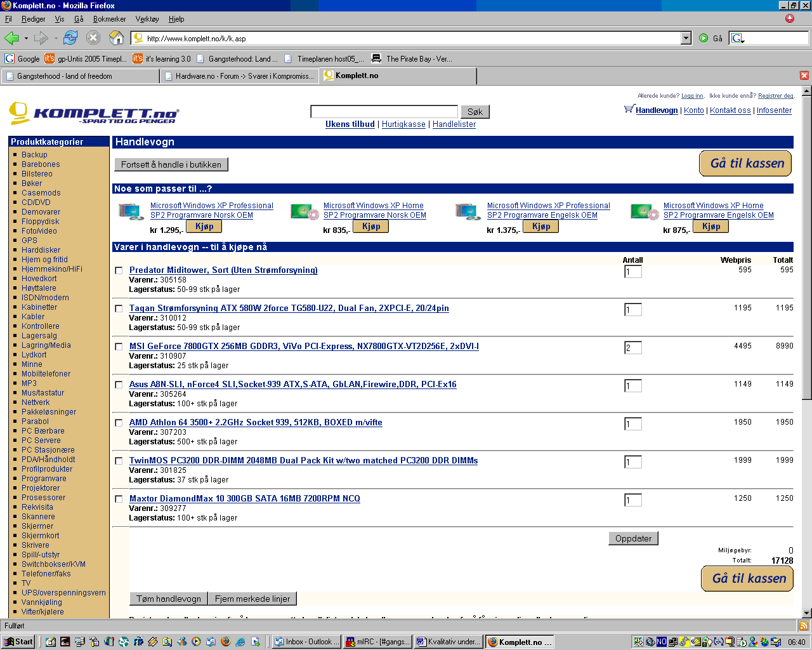Open the Harddisker category link
This screenshot has height=650, width=812.
(x=41, y=250)
